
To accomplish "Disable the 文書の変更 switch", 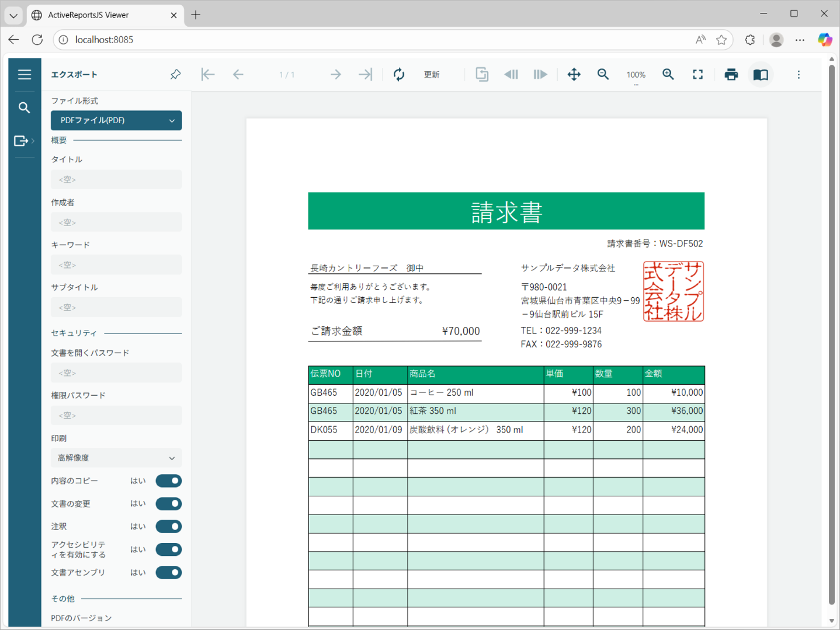I will (x=168, y=504).
